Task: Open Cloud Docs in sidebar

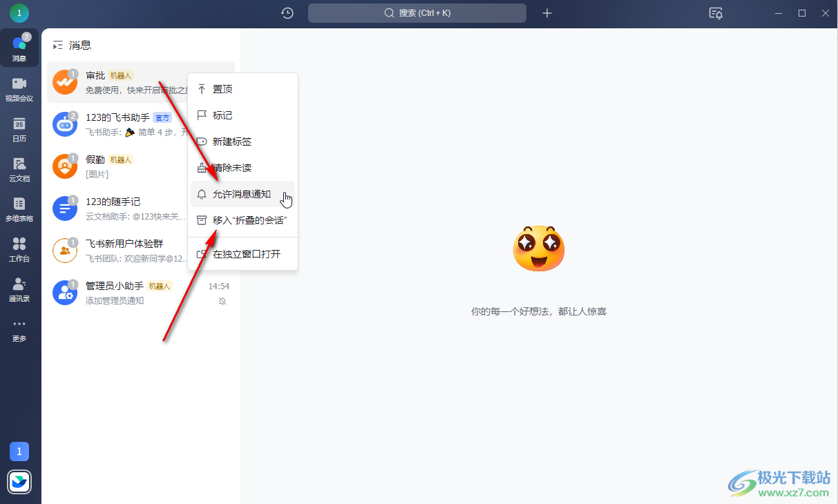Action: (19, 168)
